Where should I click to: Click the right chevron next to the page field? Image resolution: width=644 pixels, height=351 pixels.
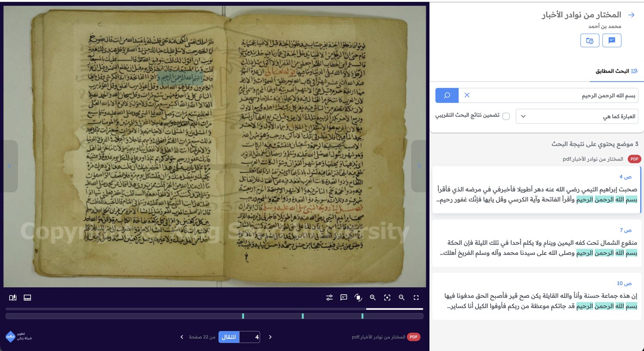pyautogui.click(x=270, y=337)
